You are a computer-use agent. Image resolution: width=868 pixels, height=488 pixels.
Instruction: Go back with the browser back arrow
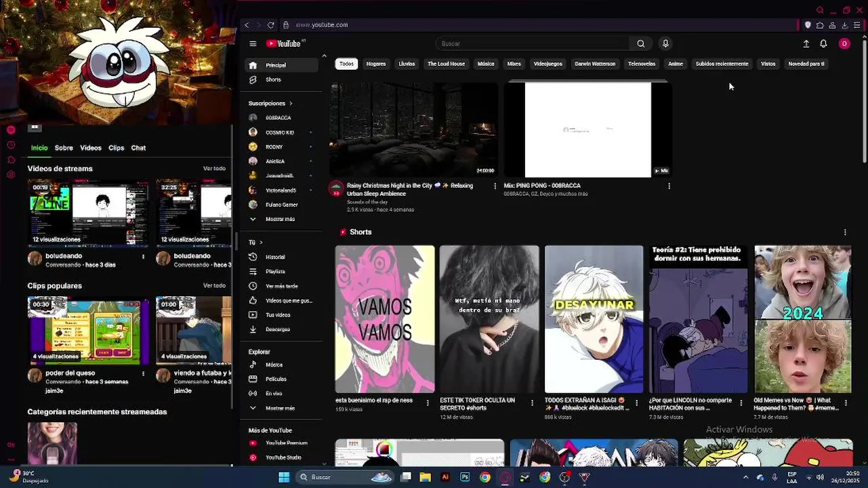247,25
